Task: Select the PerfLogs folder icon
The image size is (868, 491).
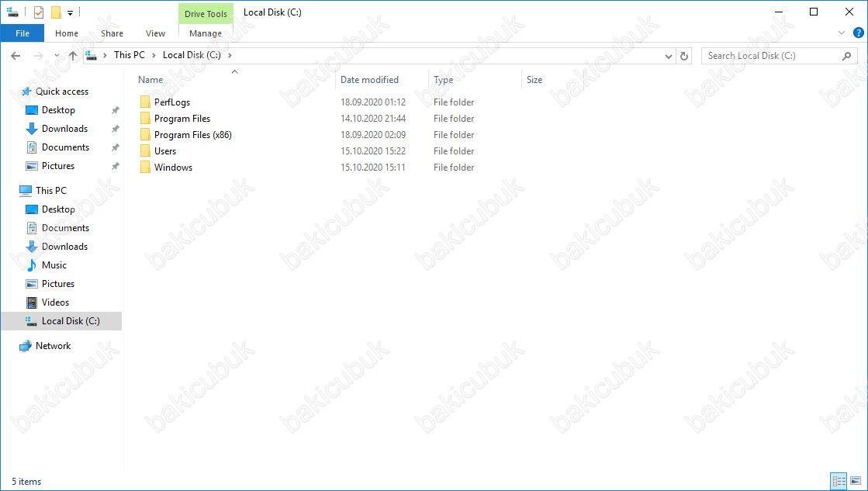Action: point(145,102)
